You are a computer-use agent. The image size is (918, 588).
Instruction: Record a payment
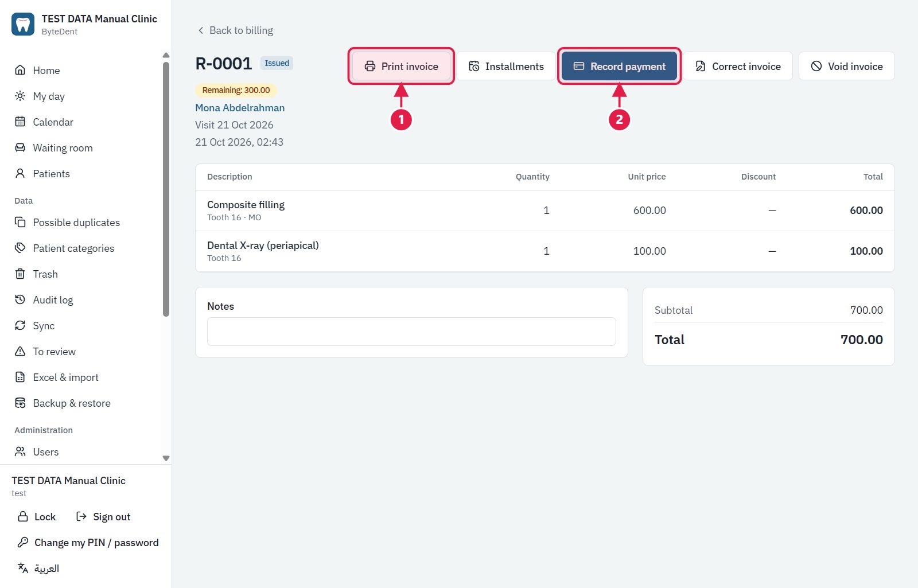point(620,66)
